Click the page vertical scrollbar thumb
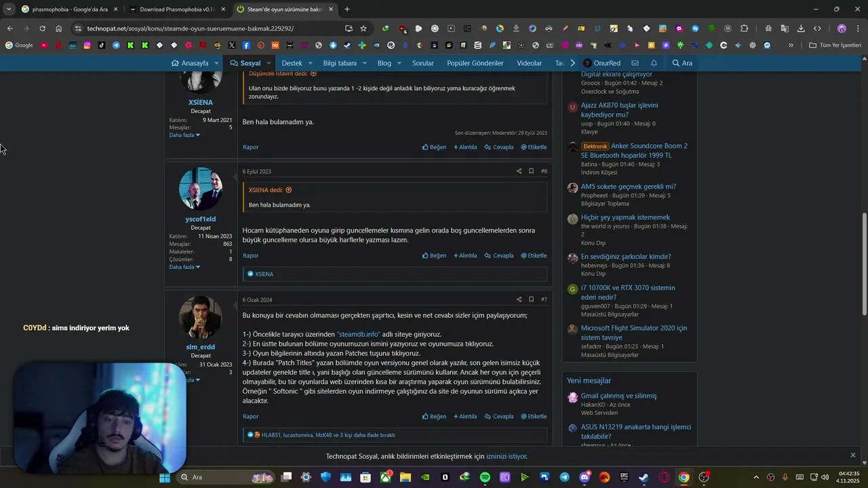The height and width of the screenshot is (488, 868). [x=864, y=264]
